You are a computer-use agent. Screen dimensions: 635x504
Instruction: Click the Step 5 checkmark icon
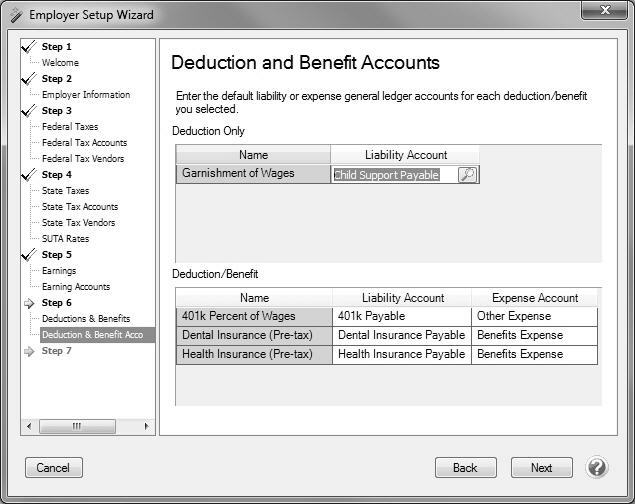point(29,255)
